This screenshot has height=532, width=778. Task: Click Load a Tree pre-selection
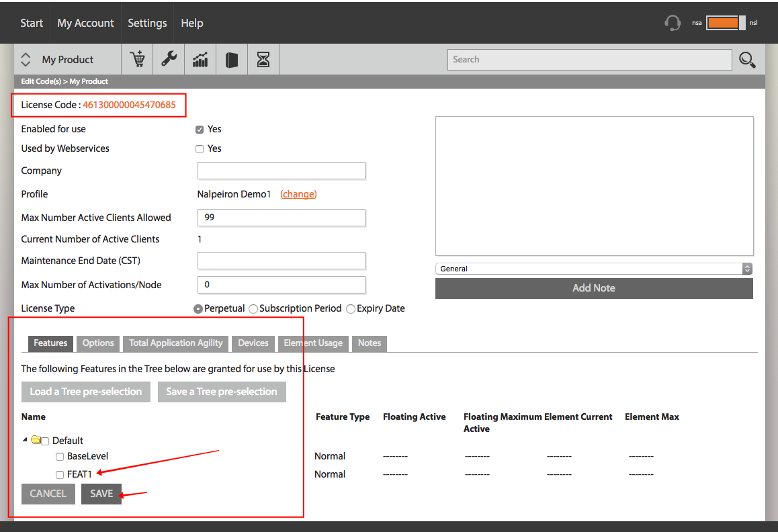pyautogui.click(x=86, y=392)
